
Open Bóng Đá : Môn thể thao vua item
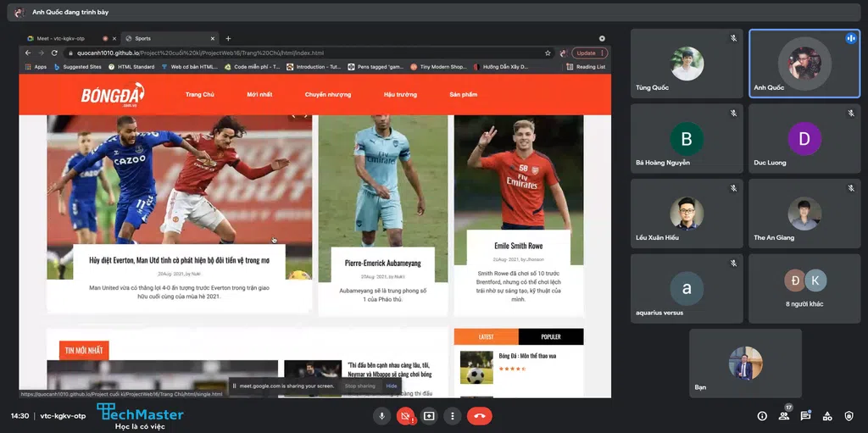click(x=527, y=356)
